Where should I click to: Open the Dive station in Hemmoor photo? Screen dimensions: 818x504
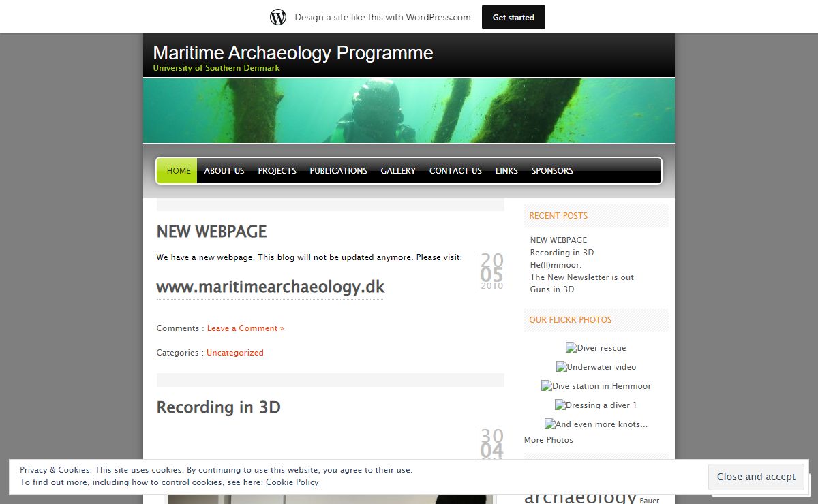point(596,386)
